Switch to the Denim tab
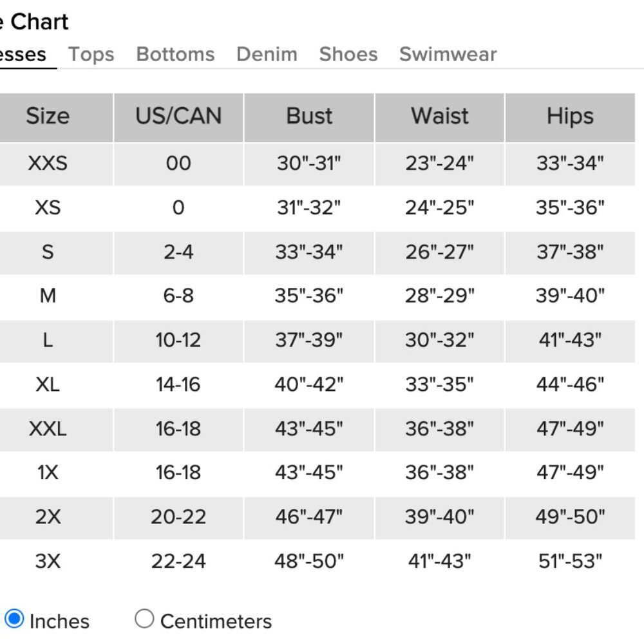The image size is (644, 644). (267, 55)
